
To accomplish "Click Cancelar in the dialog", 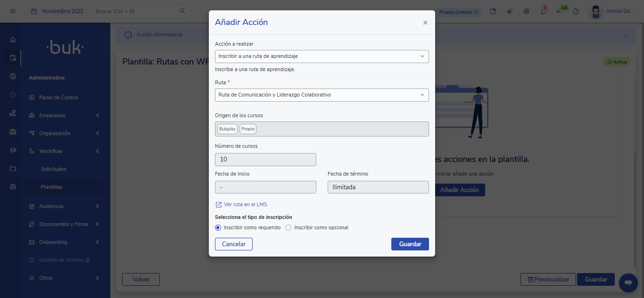I will point(233,244).
